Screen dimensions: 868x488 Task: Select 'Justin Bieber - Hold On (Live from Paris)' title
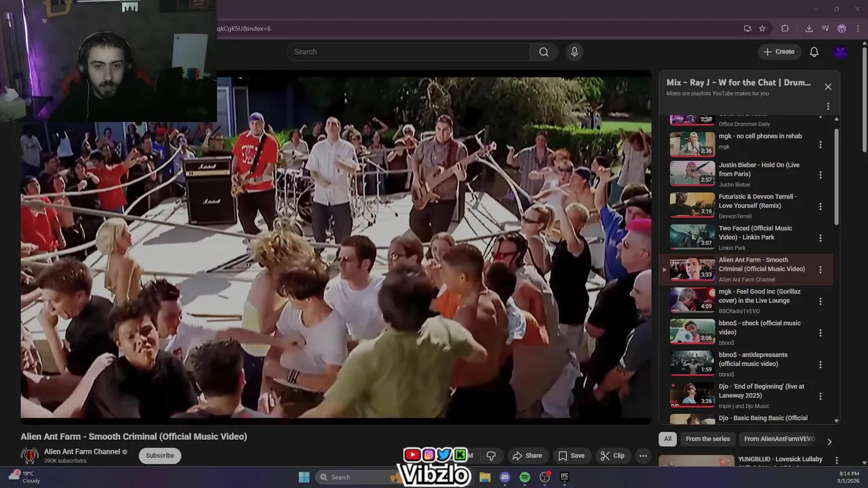coord(759,169)
